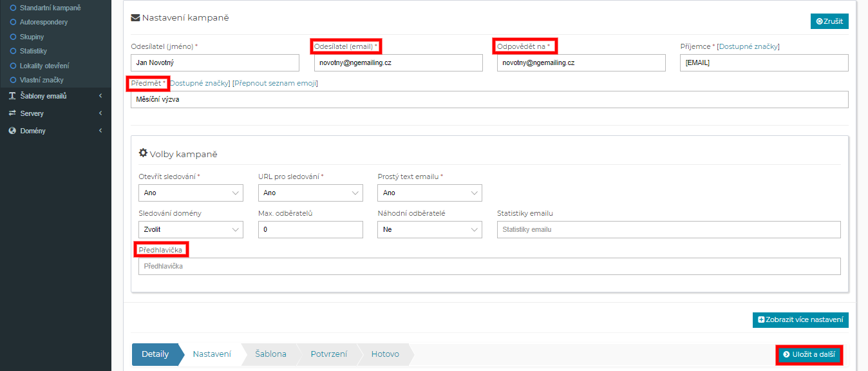Click the Skupiny circle bullet icon
Viewport: 868px width, 371px height.
coord(13,37)
